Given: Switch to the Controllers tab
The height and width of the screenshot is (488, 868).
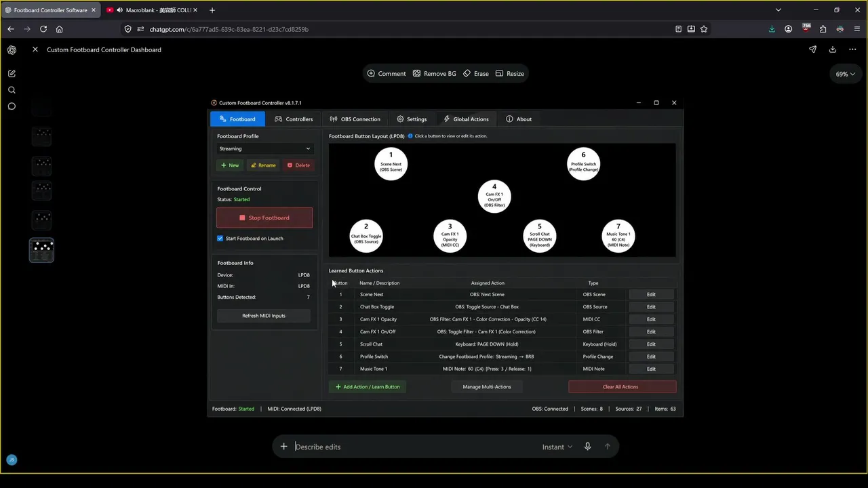Looking at the screenshot, I should click(x=294, y=119).
